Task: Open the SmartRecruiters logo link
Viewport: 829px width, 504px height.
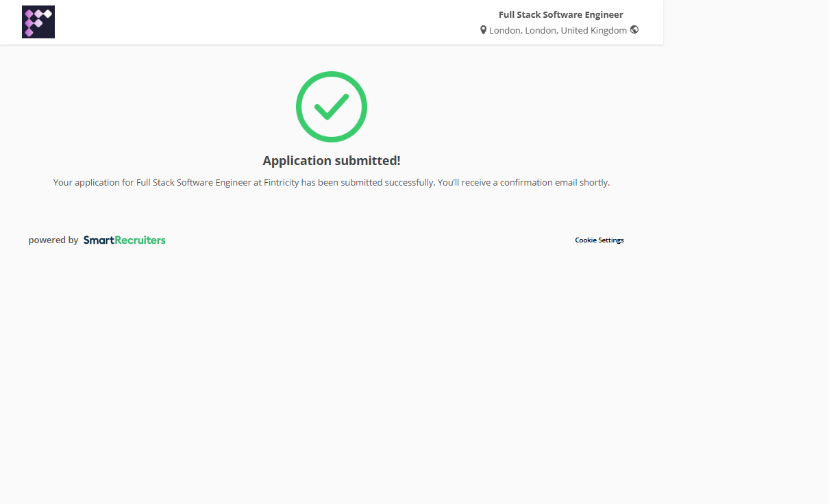Action: click(x=124, y=240)
